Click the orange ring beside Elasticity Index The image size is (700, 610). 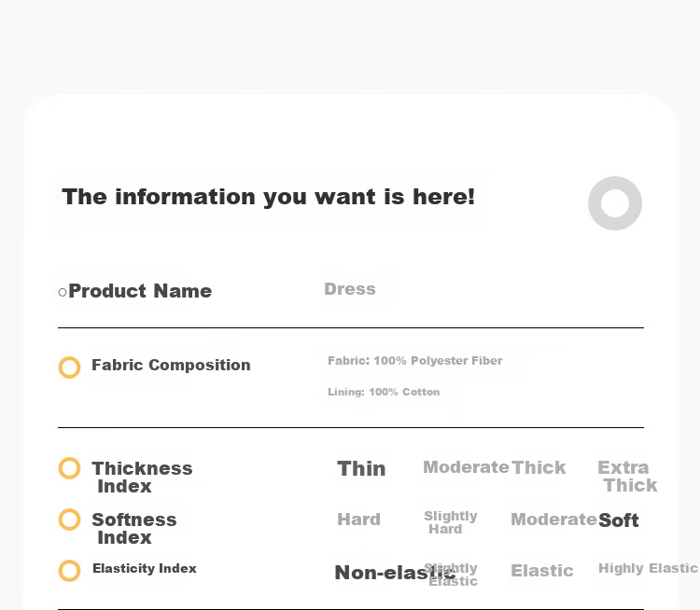(70, 571)
